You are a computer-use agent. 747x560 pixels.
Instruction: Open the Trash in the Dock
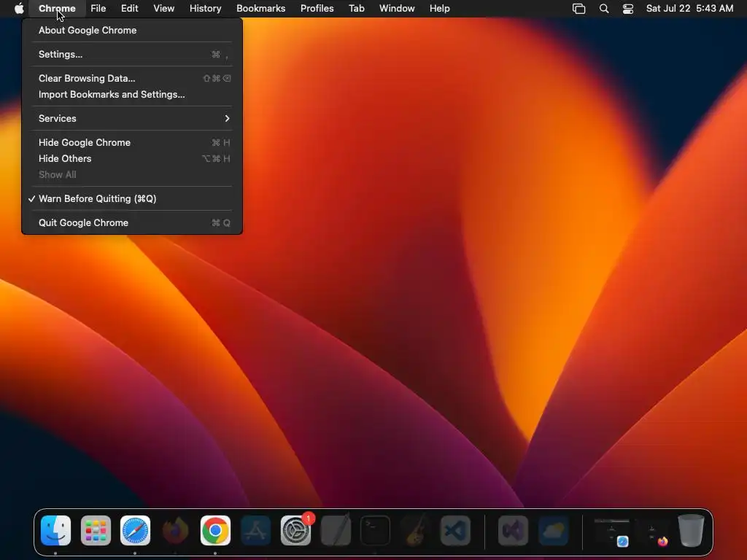click(x=692, y=531)
